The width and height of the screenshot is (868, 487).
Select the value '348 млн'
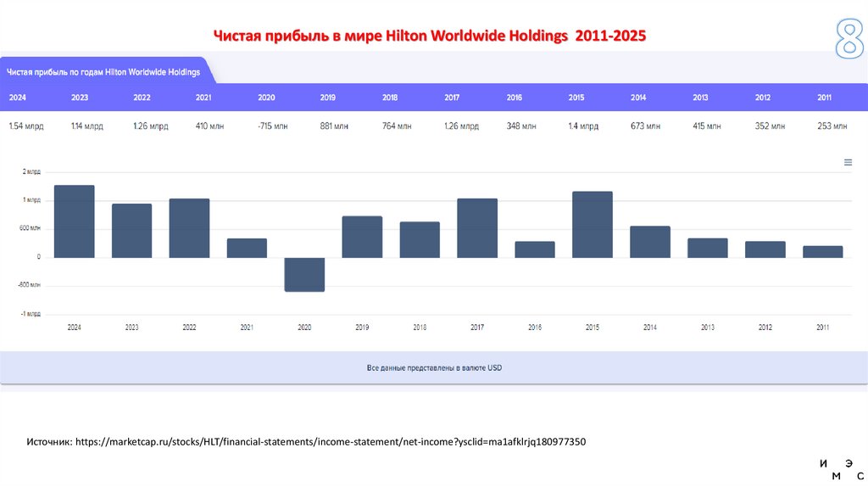coord(521,126)
